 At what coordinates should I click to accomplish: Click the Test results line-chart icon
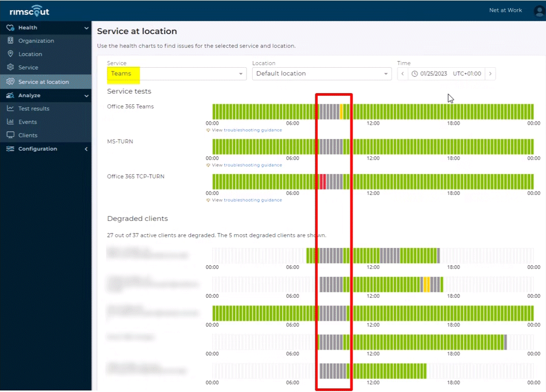point(11,108)
